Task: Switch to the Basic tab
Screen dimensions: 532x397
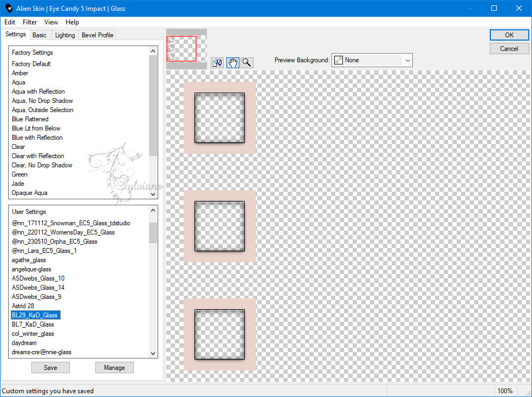Action: pos(40,35)
